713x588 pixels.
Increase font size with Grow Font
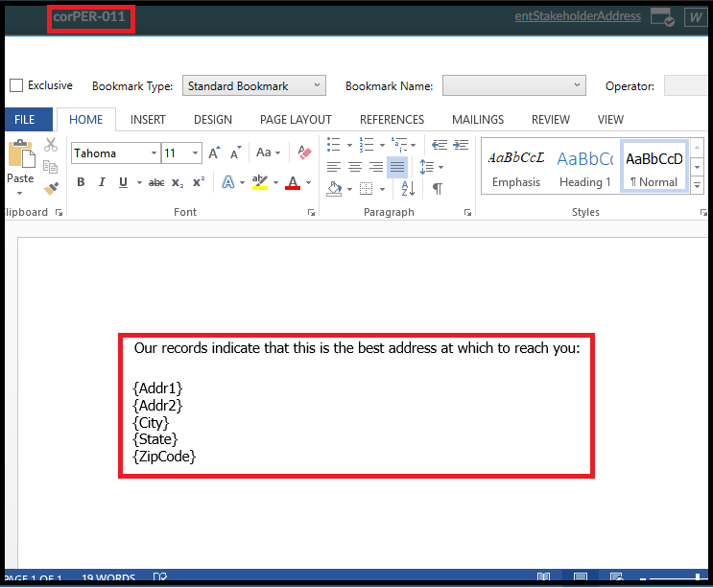coord(214,153)
